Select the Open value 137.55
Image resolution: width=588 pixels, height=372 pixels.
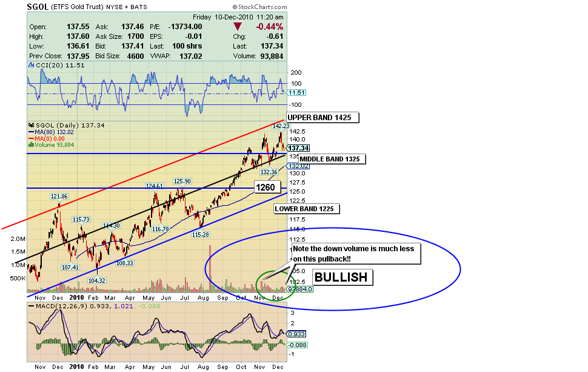tap(78, 27)
